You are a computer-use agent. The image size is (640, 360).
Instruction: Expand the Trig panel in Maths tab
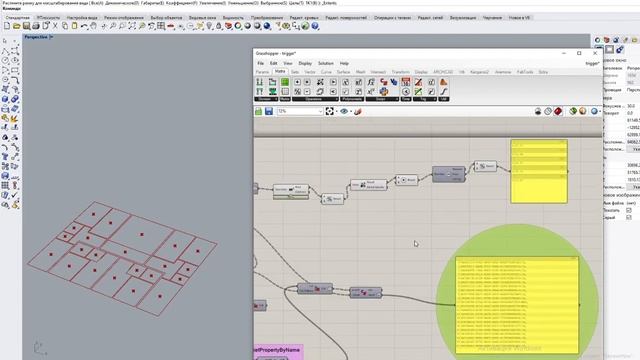[424, 99]
